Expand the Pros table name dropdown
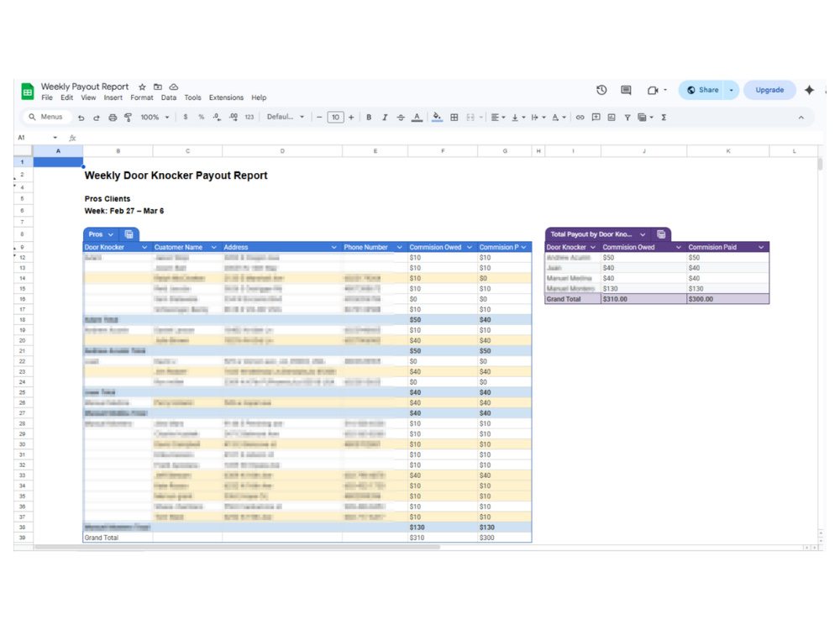The height and width of the screenshot is (630, 840). pyautogui.click(x=110, y=234)
